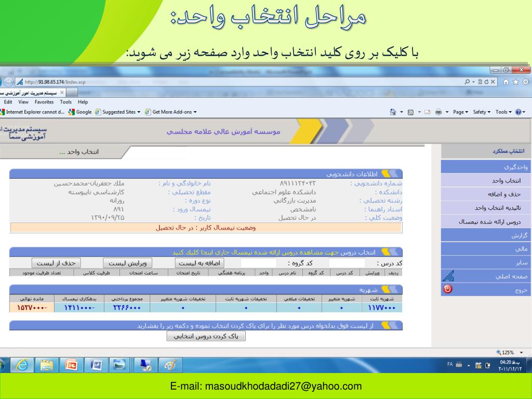Open دروس ارائه شده نیمسال in the sidebar
This screenshot has width=532, height=399.
[486, 221]
